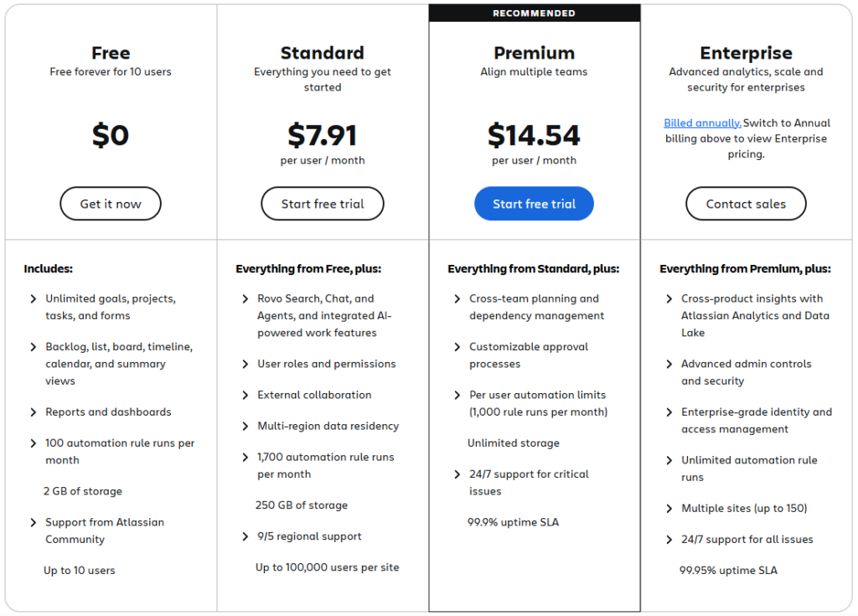Expand the Unlimited goals, projects, tasks chevron

pyautogui.click(x=34, y=298)
